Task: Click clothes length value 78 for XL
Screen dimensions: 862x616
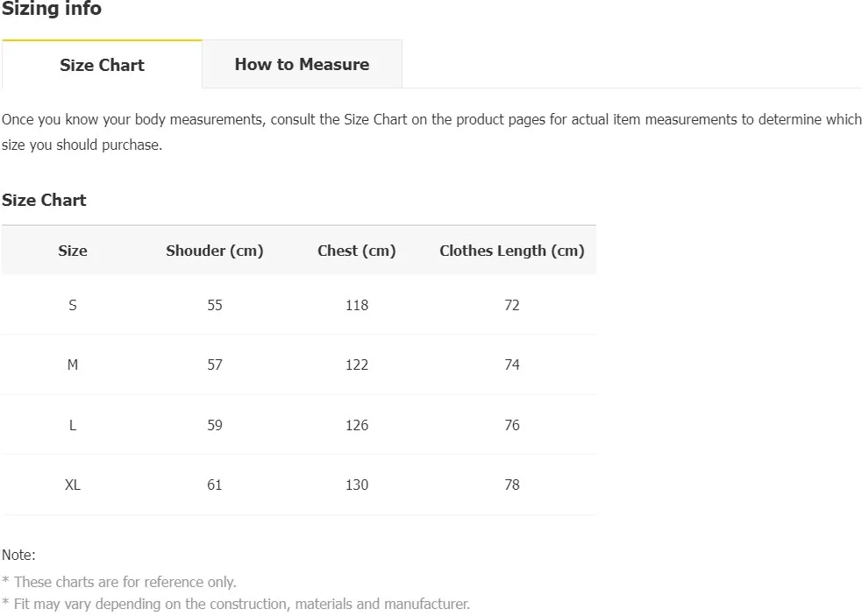Action: [x=512, y=485]
